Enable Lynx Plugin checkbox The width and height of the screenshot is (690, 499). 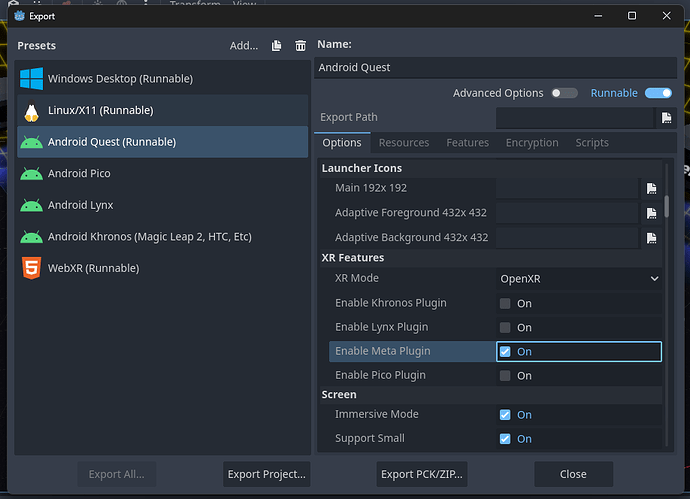point(505,328)
